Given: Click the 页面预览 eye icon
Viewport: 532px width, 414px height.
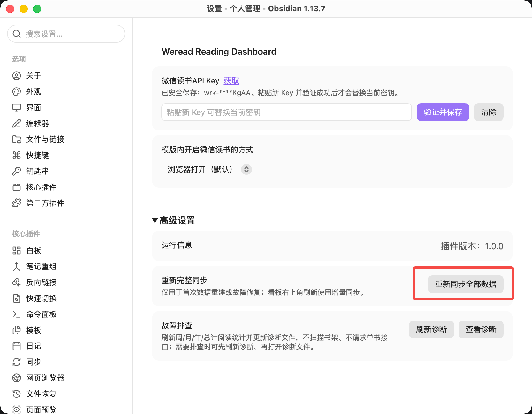Looking at the screenshot, I should (x=17, y=410).
